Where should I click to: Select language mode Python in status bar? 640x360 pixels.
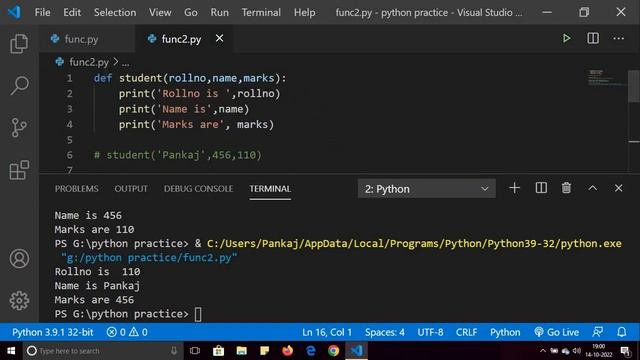pyautogui.click(x=505, y=332)
